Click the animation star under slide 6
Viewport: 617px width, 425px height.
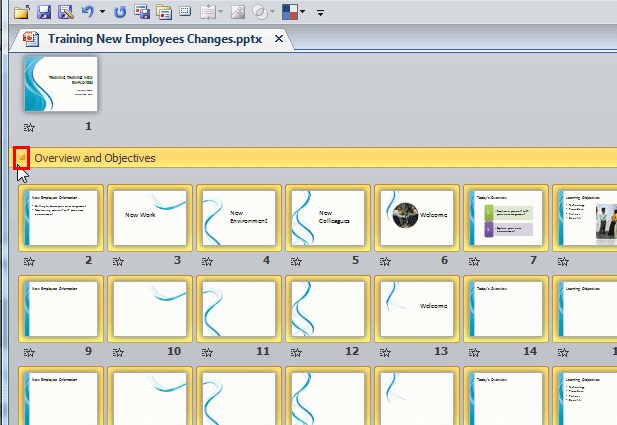click(x=383, y=260)
